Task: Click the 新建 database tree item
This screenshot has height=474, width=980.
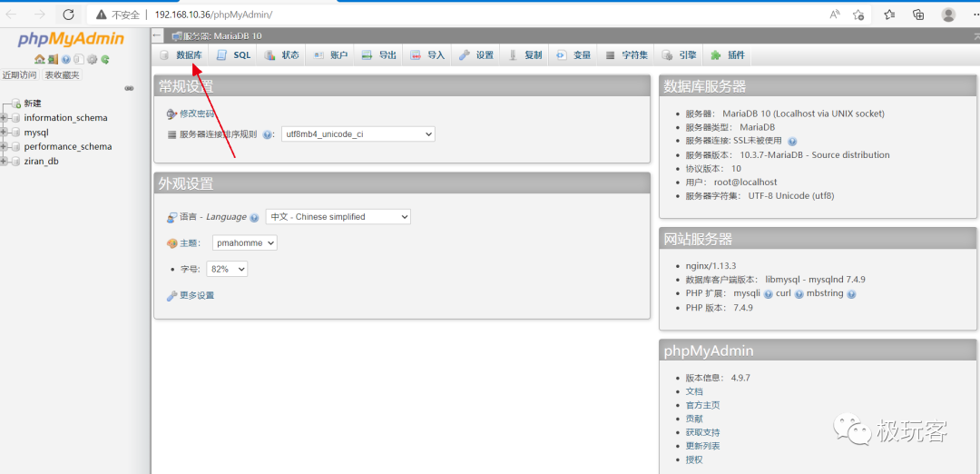Action: [x=33, y=104]
